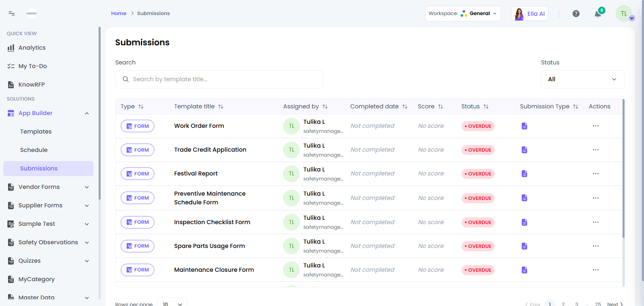Viewport: 644px width, 306px height.
Task: Open Schedule under App Builder
Action: click(x=34, y=150)
